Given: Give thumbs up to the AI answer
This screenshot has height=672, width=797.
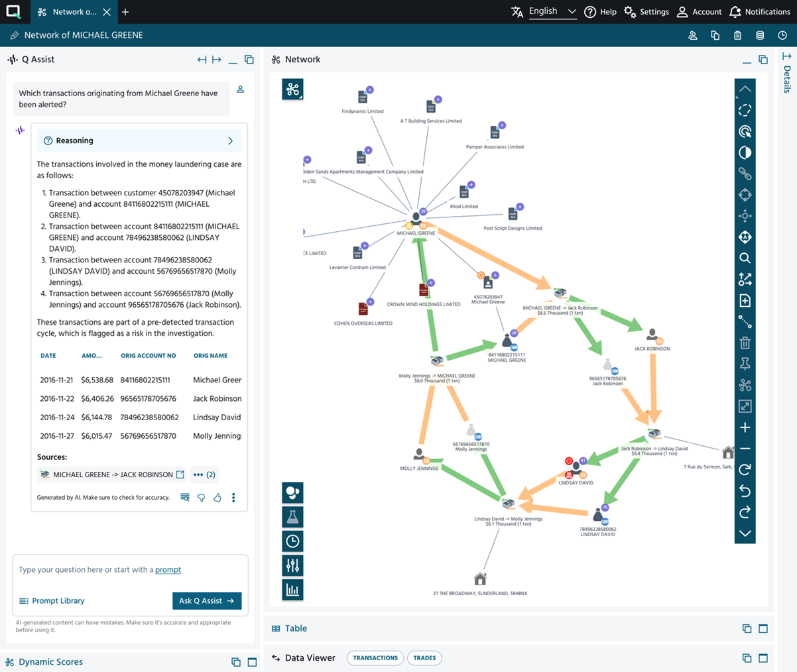Looking at the screenshot, I should point(217,497).
